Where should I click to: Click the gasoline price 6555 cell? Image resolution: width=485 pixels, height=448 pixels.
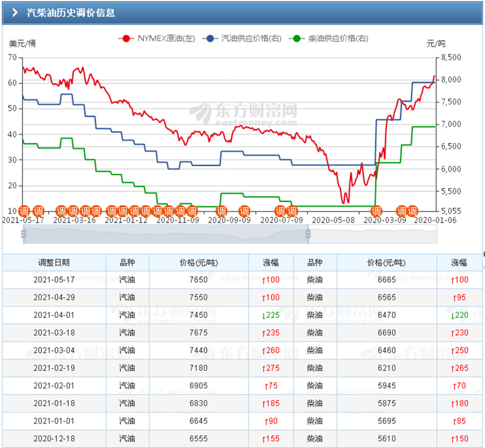(198, 438)
